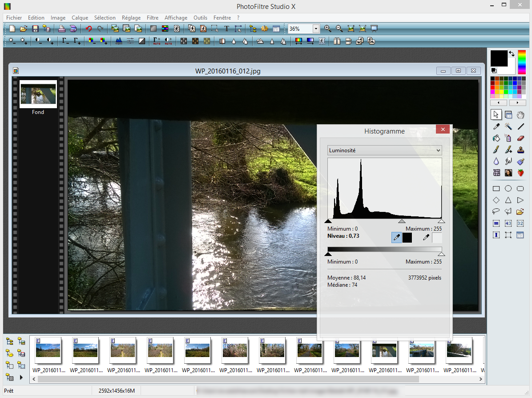Click the Zoom in magnifier
532x398 pixels.
coord(328,28)
